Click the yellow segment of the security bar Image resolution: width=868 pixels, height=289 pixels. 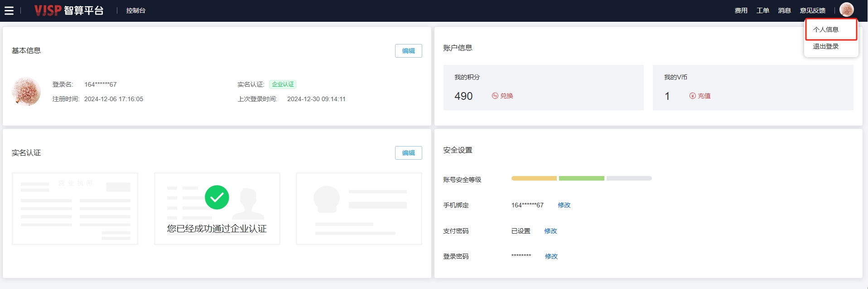(534, 178)
